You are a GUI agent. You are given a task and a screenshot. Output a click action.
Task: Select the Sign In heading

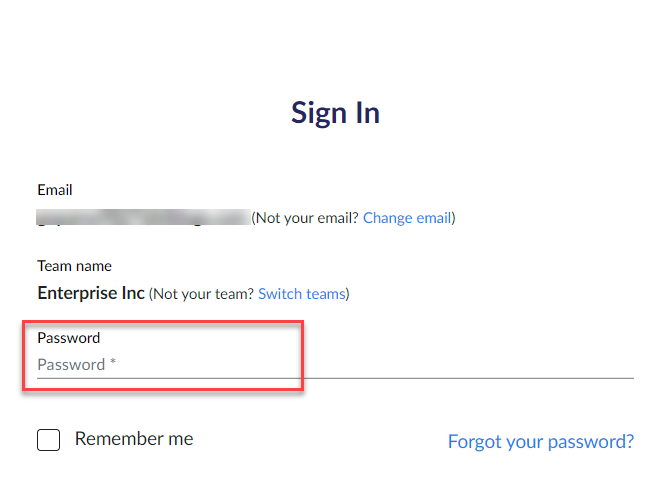click(335, 113)
